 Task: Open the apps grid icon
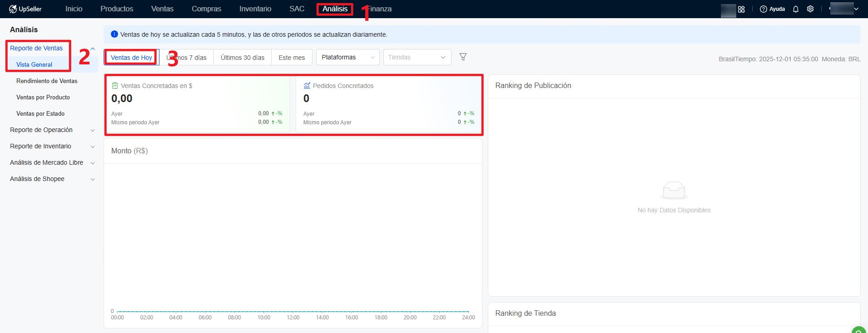pyautogui.click(x=741, y=9)
